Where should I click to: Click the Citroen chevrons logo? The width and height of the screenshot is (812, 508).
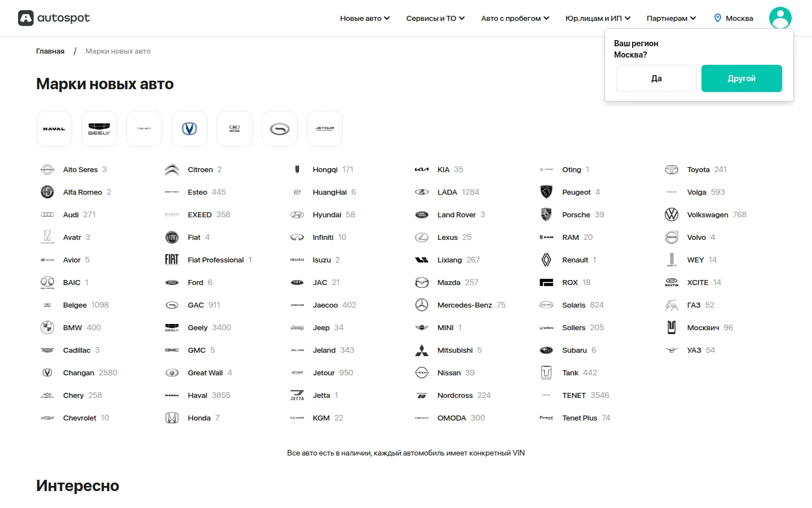[172, 169]
